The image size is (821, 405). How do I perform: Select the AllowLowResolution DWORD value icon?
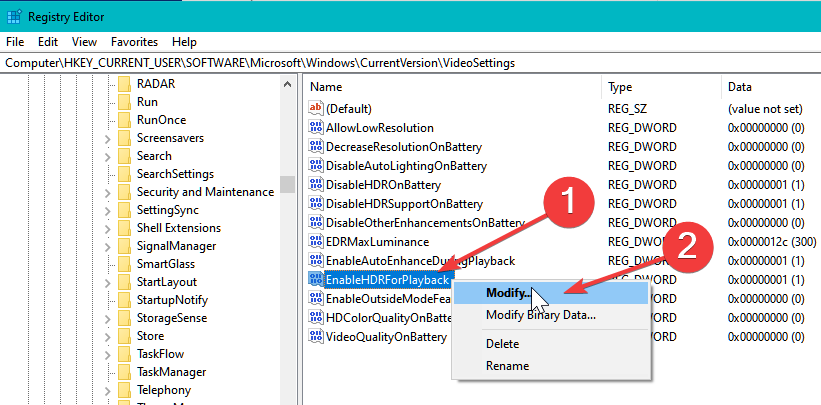(316, 128)
